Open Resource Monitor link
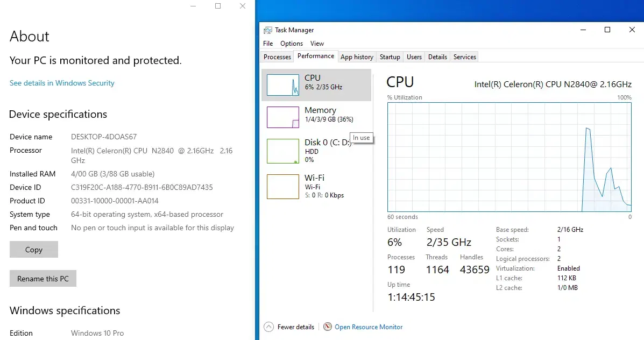Screen dimensions: 644x340 pyautogui.click(x=369, y=327)
